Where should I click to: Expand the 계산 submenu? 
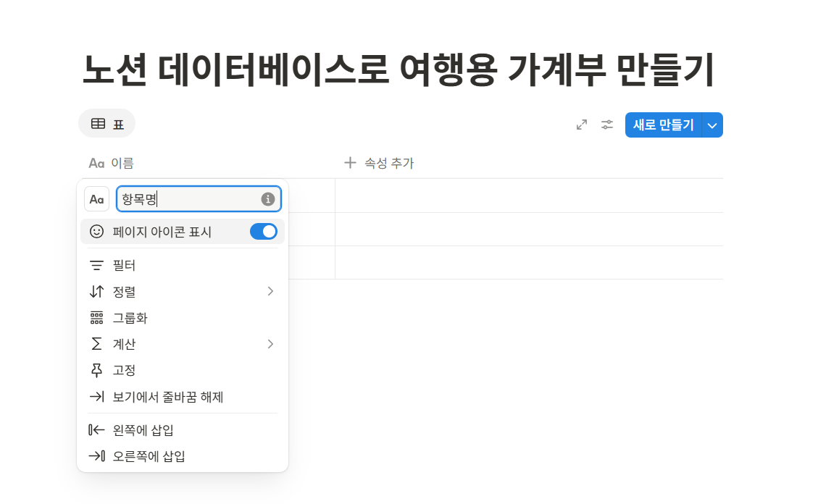point(270,343)
